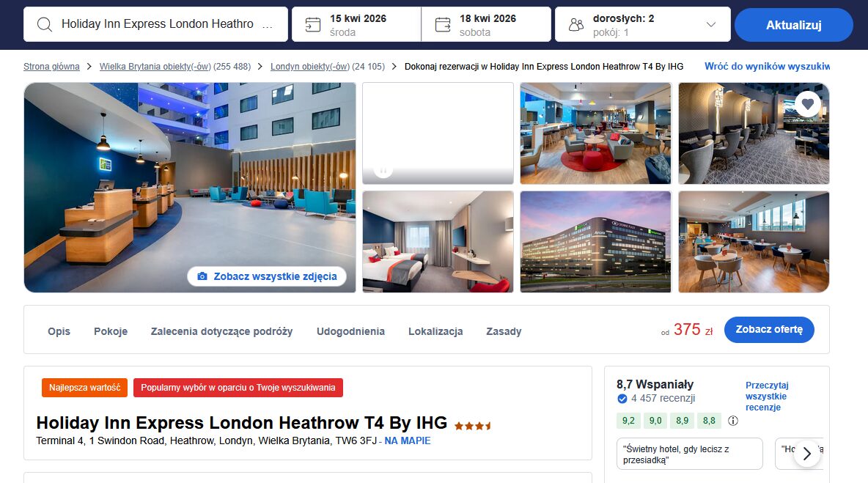Click the hotel name search field

155,24
